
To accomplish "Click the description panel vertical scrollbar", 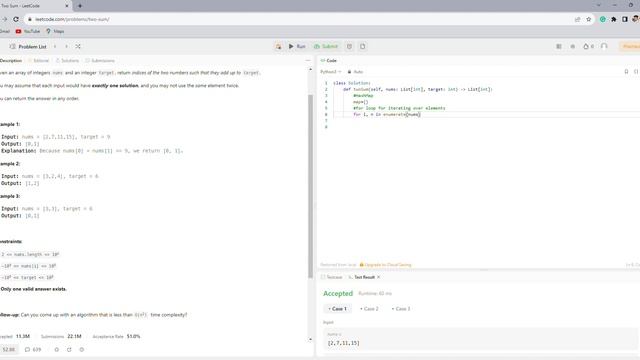I will click(x=310, y=187).
